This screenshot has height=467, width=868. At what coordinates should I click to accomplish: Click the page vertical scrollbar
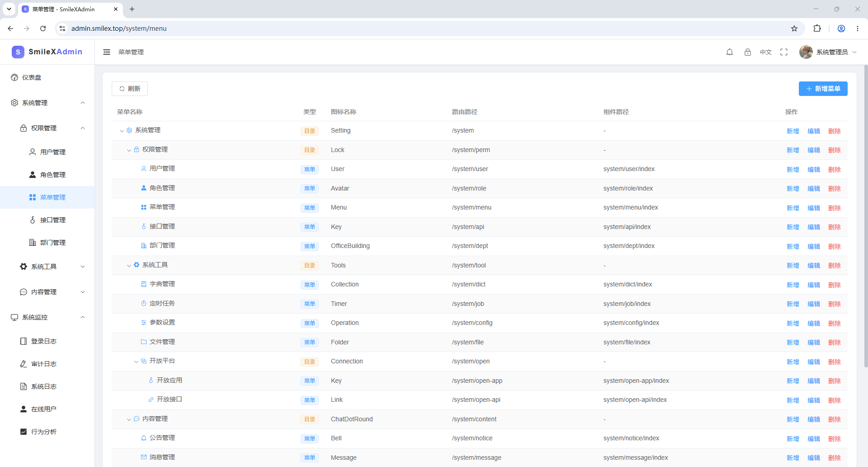[866, 216]
